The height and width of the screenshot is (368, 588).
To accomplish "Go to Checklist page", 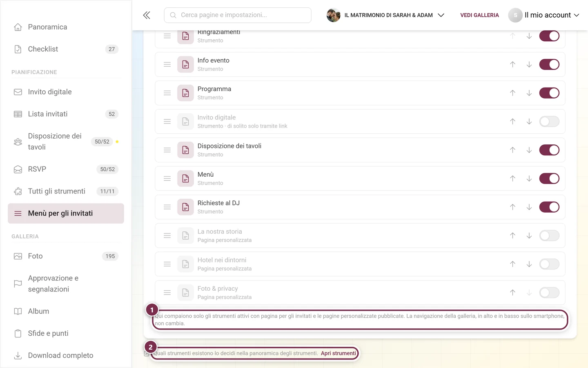I will pos(66,49).
